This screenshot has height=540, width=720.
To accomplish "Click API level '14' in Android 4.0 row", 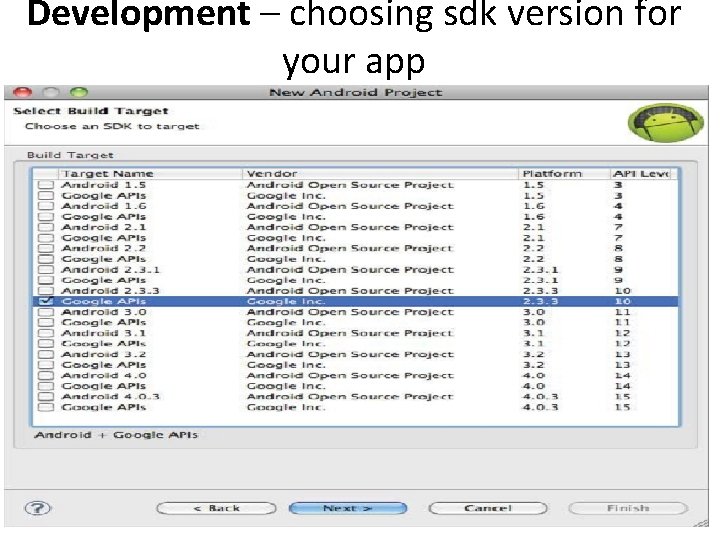I will (x=623, y=375).
